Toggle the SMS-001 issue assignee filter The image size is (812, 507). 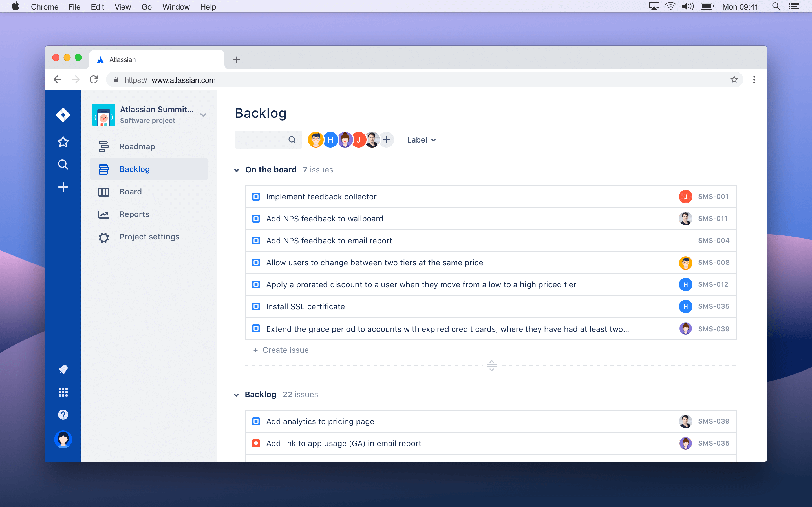[358, 140]
